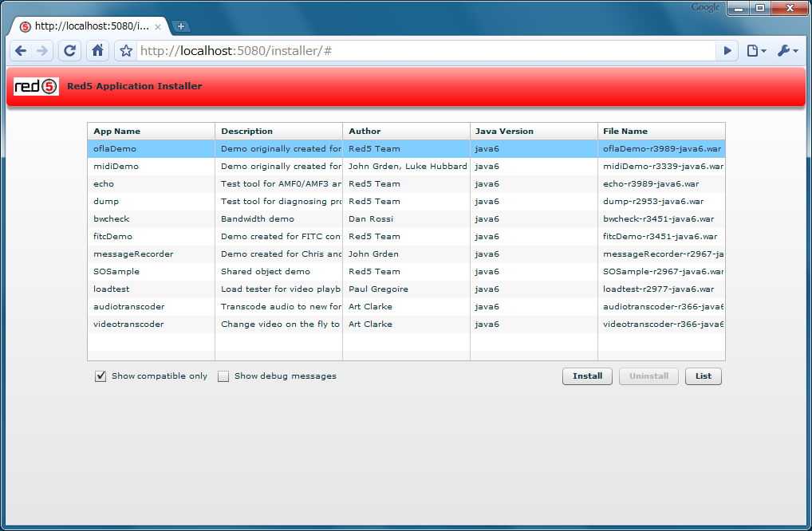Click the browser Forward arrow
The width and height of the screenshot is (812, 531).
(42, 51)
